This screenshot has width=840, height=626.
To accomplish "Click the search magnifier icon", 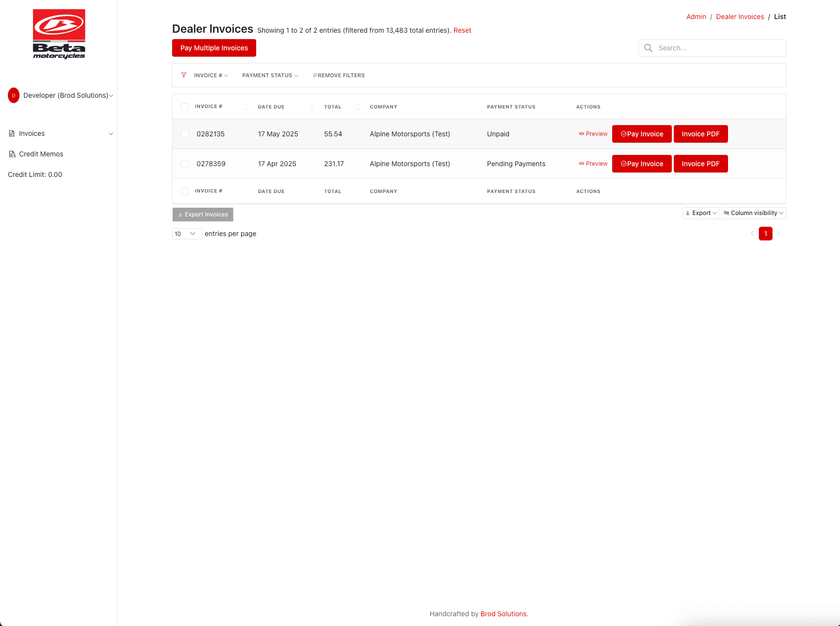I will pyautogui.click(x=648, y=48).
